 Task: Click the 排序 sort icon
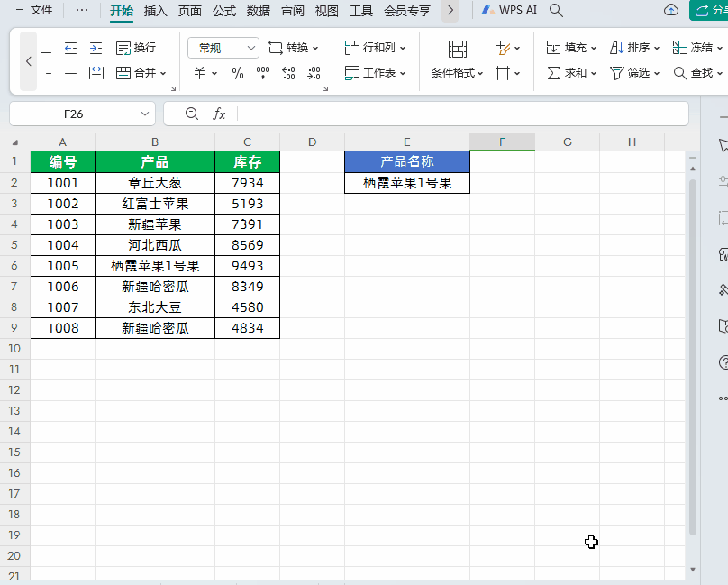(x=616, y=48)
